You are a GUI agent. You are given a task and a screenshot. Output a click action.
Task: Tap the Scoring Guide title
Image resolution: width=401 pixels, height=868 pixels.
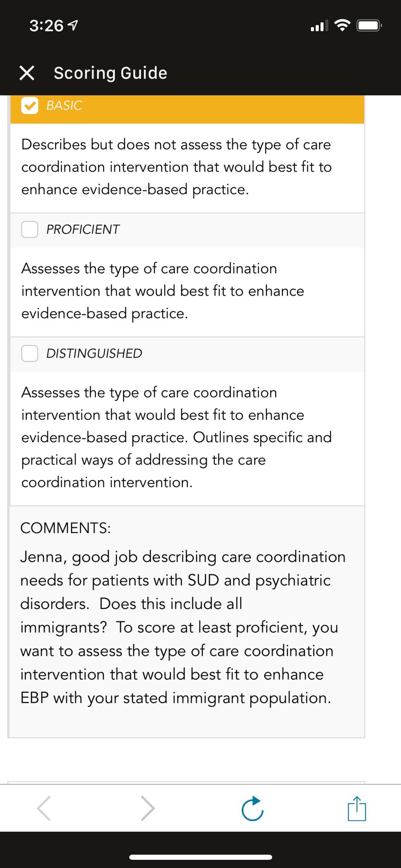(110, 73)
